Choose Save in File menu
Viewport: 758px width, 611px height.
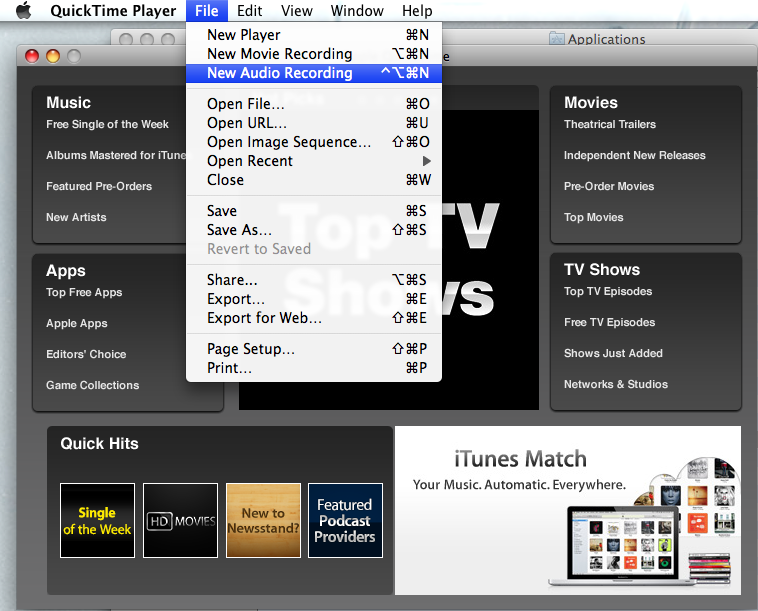[314, 211]
